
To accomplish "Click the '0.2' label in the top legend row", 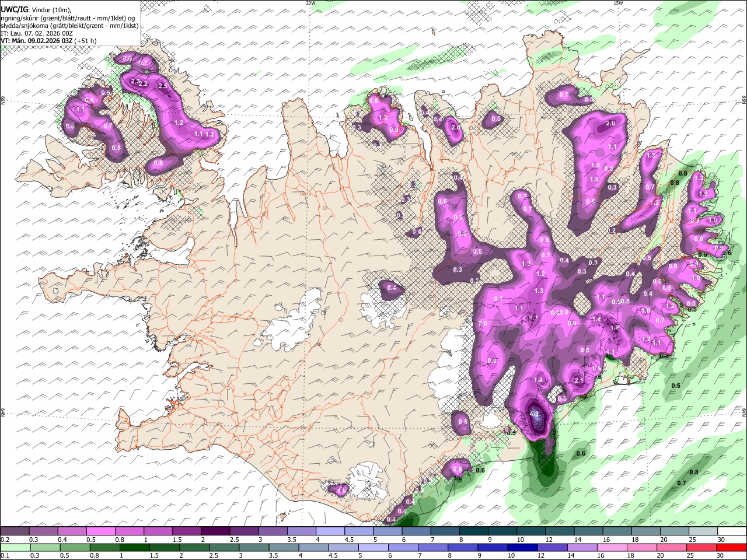I will point(5,539).
